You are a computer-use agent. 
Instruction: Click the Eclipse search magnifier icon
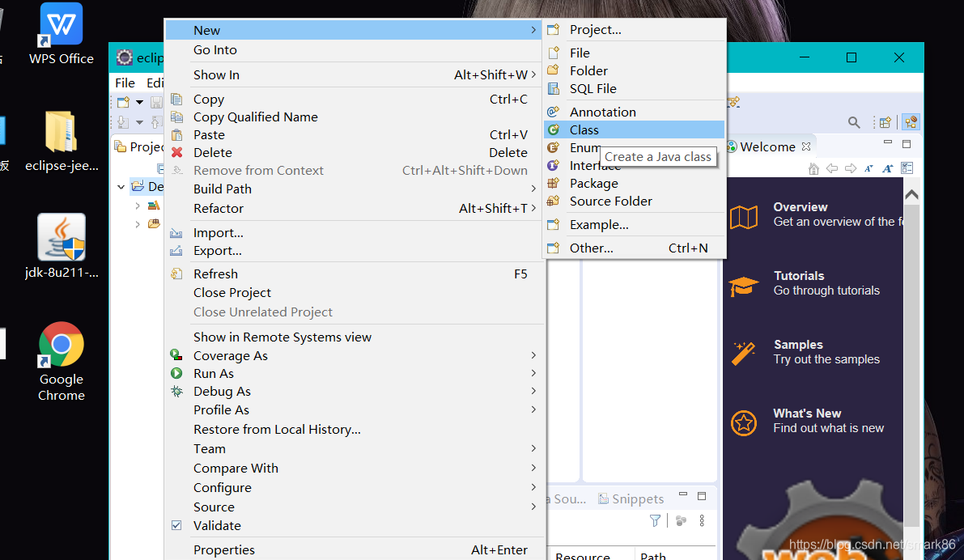(854, 122)
